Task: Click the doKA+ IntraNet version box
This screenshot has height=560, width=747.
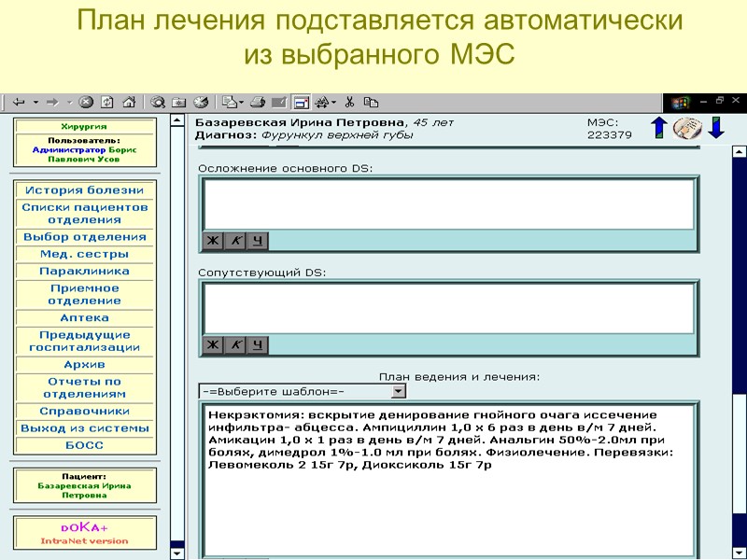Action: click(x=85, y=533)
